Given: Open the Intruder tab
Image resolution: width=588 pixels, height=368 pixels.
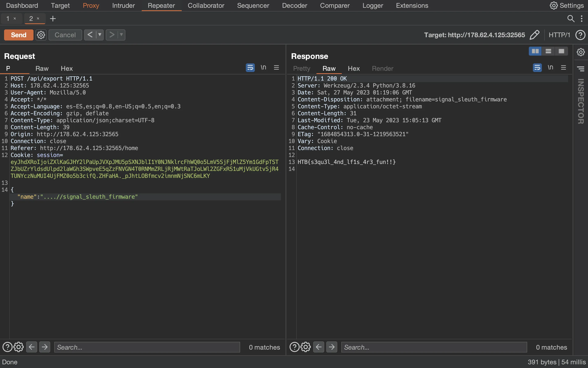Looking at the screenshot, I should click(124, 5).
